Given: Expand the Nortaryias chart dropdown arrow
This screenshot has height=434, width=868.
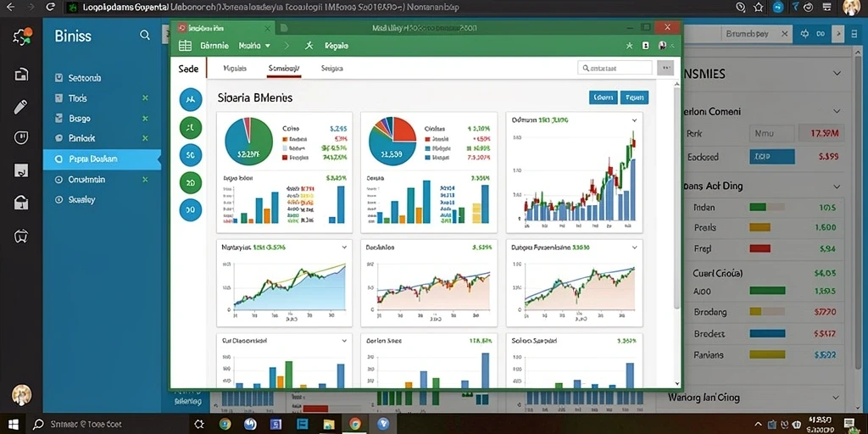Looking at the screenshot, I should 344,248.
